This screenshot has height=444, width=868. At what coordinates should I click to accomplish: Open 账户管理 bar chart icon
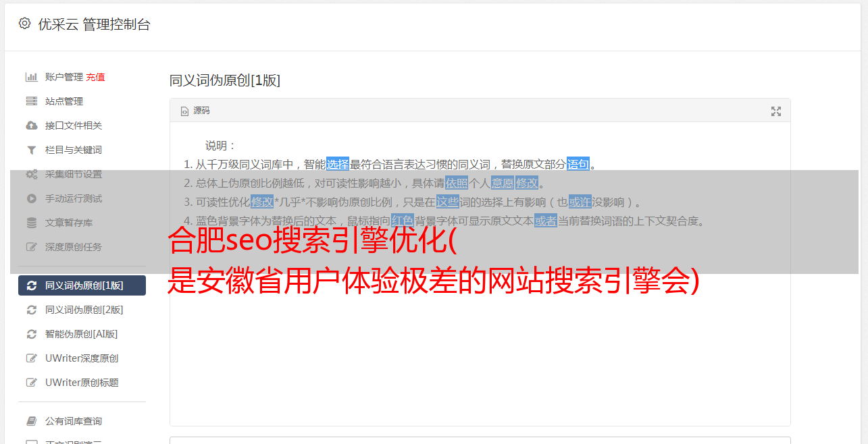click(x=31, y=77)
